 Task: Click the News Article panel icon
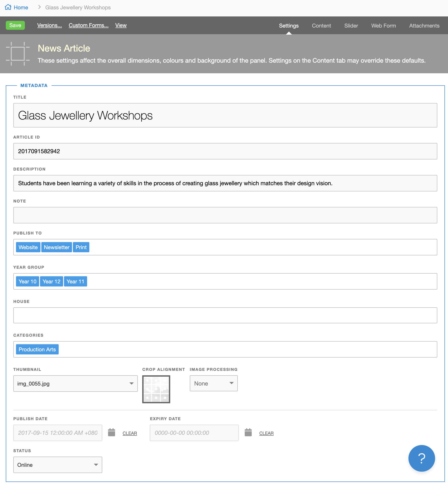tap(18, 54)
